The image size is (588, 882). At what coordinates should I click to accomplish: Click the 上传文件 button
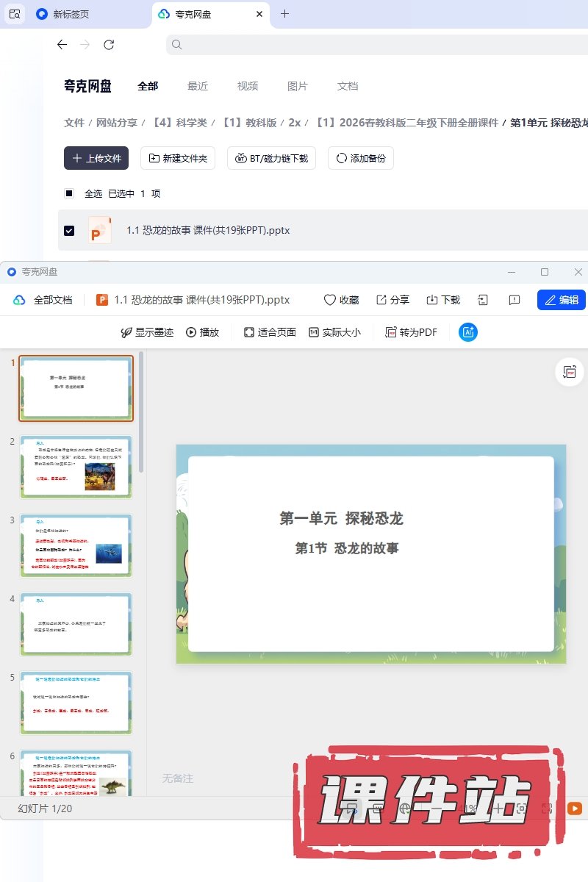(x=96, y=158)
